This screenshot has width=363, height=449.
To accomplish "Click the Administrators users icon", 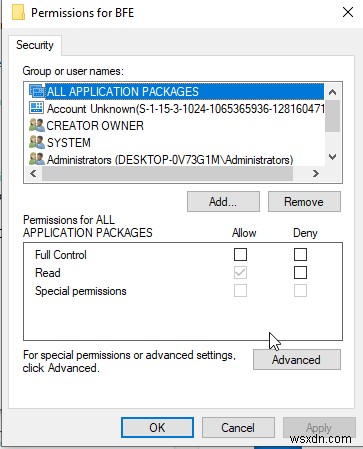I will coord(37,159).
